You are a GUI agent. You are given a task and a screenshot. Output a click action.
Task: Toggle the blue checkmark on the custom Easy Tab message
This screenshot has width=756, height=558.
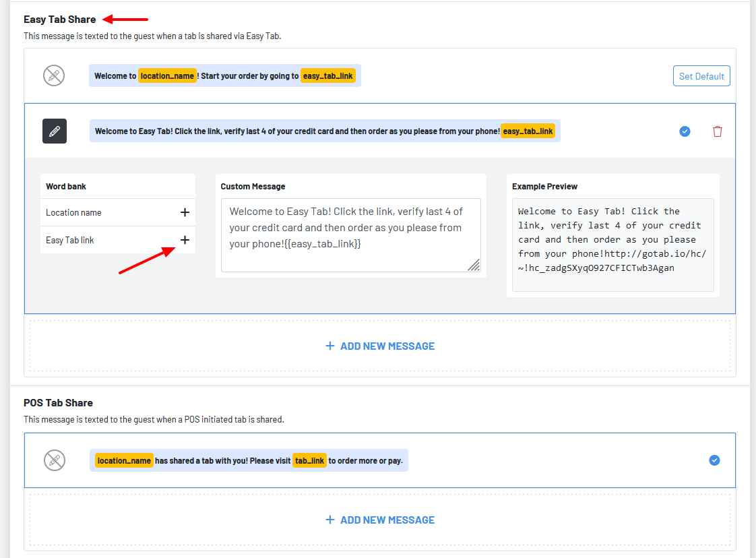[685, 131]
